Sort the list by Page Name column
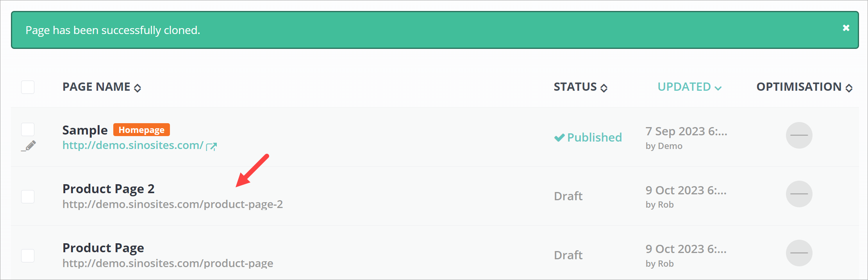The height and width of the screenshot is (280, 868). (x=102, y=87)
